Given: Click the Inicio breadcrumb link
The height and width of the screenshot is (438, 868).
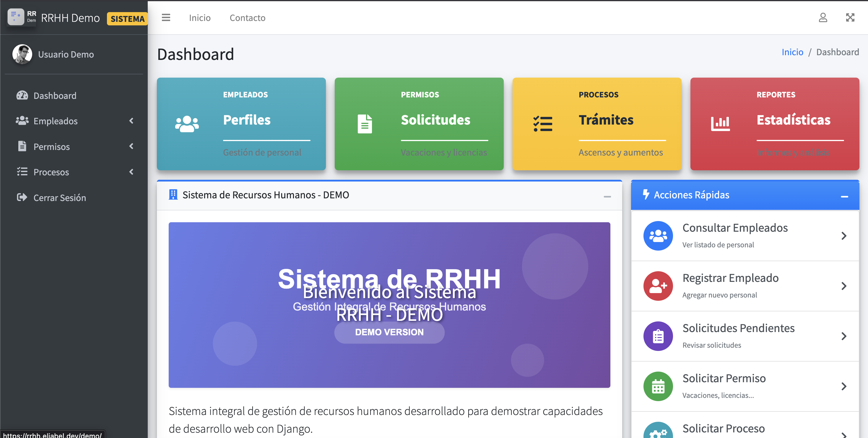Looking at the screenshot, I should click(x=792, y=52).
